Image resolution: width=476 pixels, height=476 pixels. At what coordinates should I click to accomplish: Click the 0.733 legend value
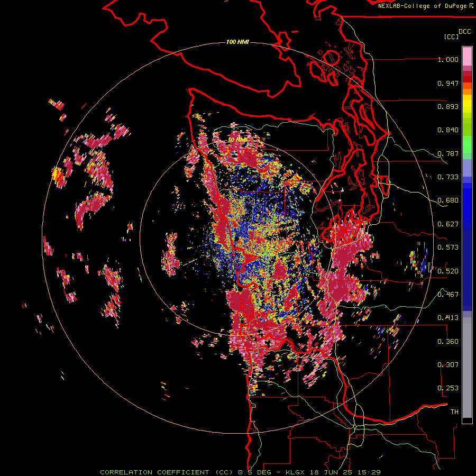coord(448,177)
